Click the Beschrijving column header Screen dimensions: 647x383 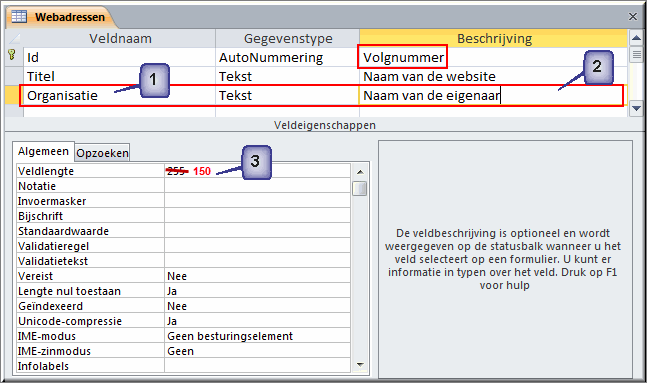point(494,38)
